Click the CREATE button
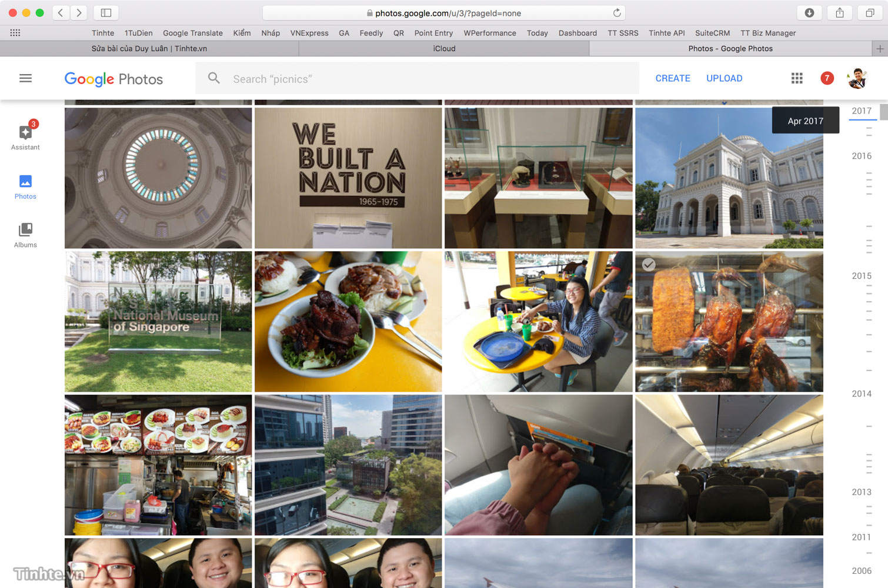 point(673,78)
